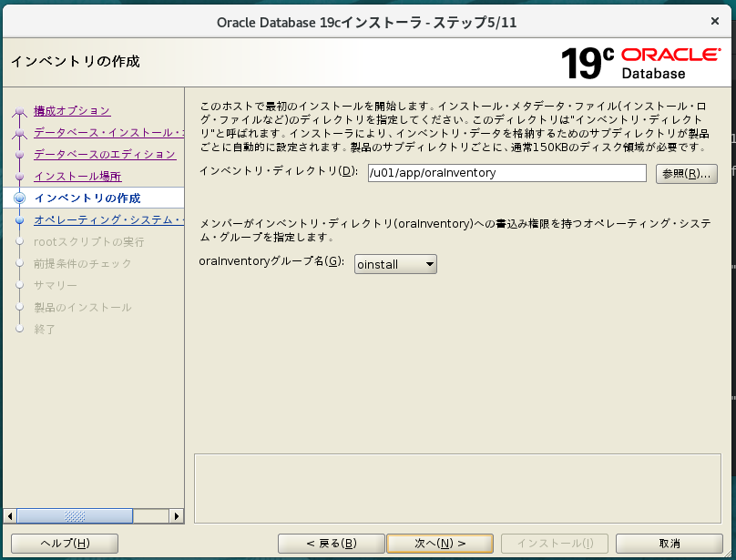
Task: Click the step marker beside インベントリの作成
Action: [19, 199]
